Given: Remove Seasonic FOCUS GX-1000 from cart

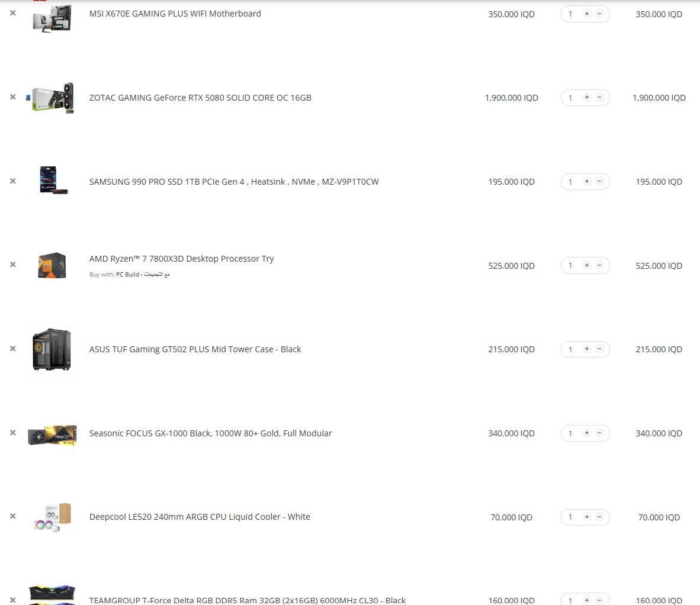Looking at the screenshot, I should click(x=13, y=432).
